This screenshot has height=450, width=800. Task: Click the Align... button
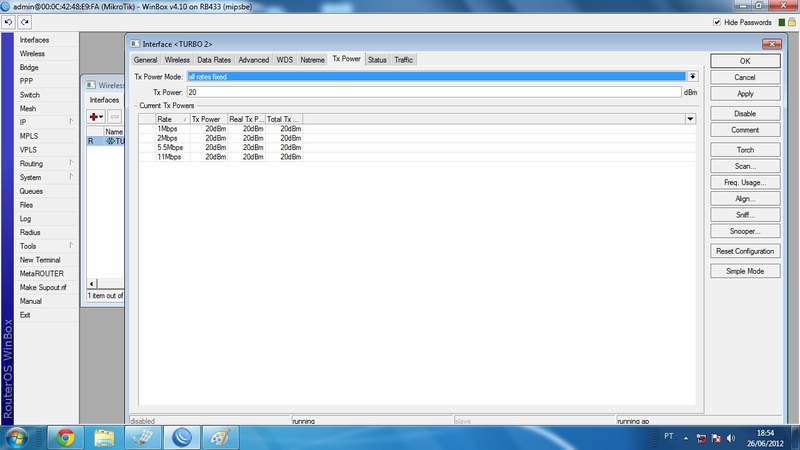click(x=745, y=198)
